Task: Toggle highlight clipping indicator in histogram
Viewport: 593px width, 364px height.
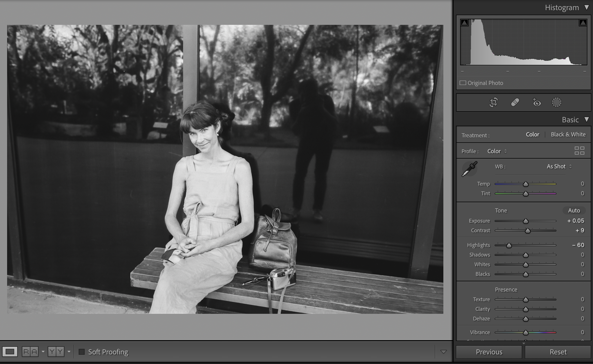Action: (583, 23)
